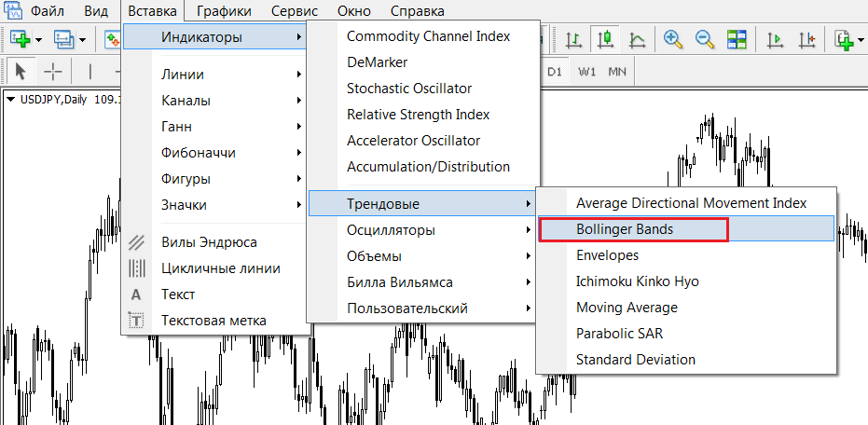
Task: Choose Average Directional Movement Index
Action: (686, 202)
